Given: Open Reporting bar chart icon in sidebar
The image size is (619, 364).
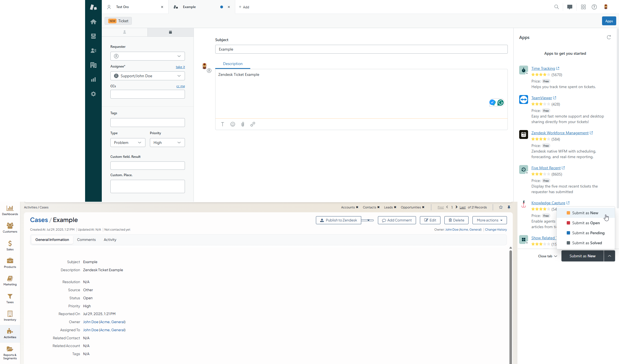Looking at the screenshot, I should pyautogui.click(x=93, y=79).
